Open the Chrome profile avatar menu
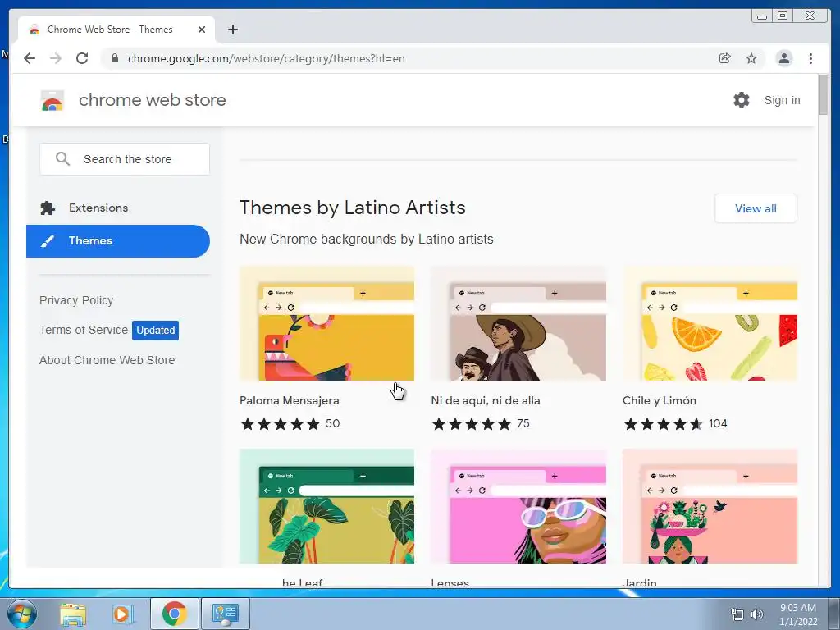This screenshot has width=840, height=630. pos(783,58)
